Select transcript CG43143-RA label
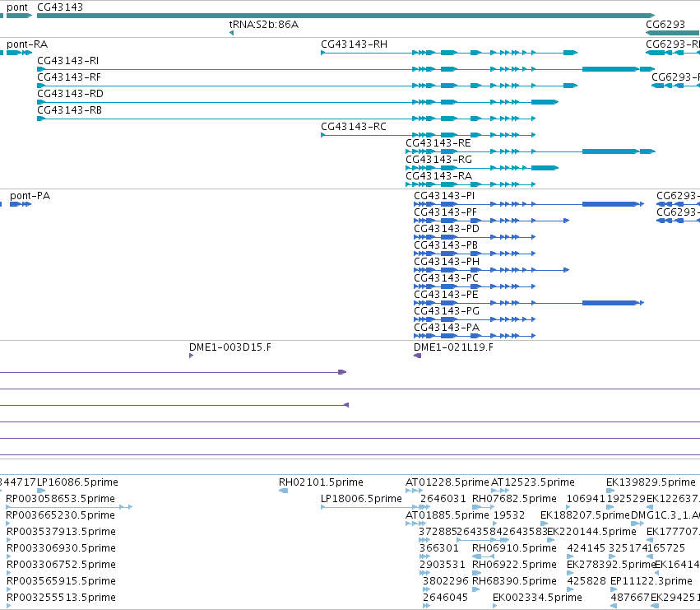700x610 pixels. point(439,176)
